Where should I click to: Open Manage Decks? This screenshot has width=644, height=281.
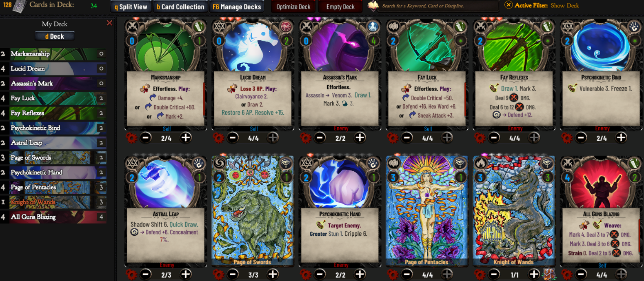(237, 7)
